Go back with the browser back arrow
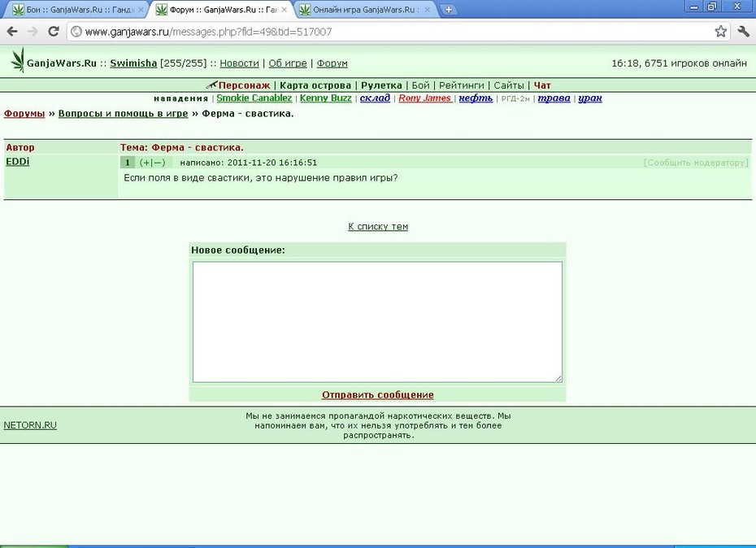 pos(12,32)
